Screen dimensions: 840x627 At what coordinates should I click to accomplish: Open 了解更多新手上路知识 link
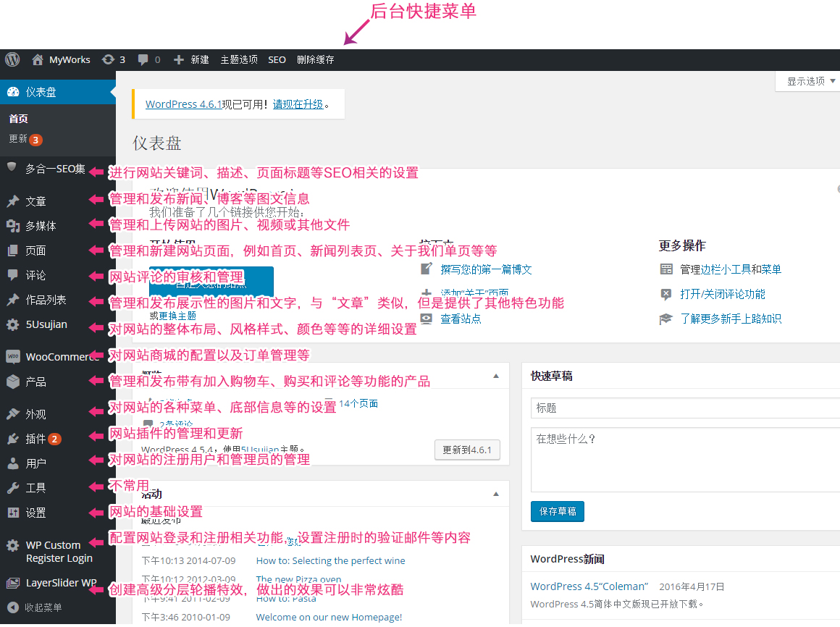(731, 319)
